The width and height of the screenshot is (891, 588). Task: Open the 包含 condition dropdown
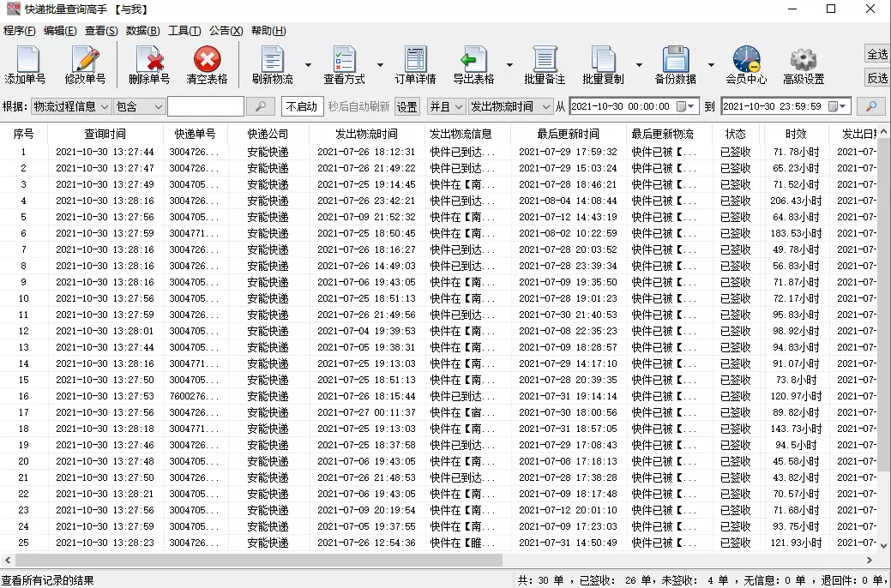click(x=139, y=106)
